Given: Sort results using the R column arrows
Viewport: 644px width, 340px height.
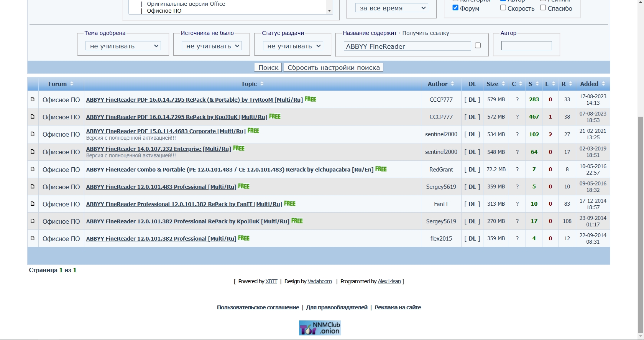Looking at the screenshot, I should click(x=570, y=84).
